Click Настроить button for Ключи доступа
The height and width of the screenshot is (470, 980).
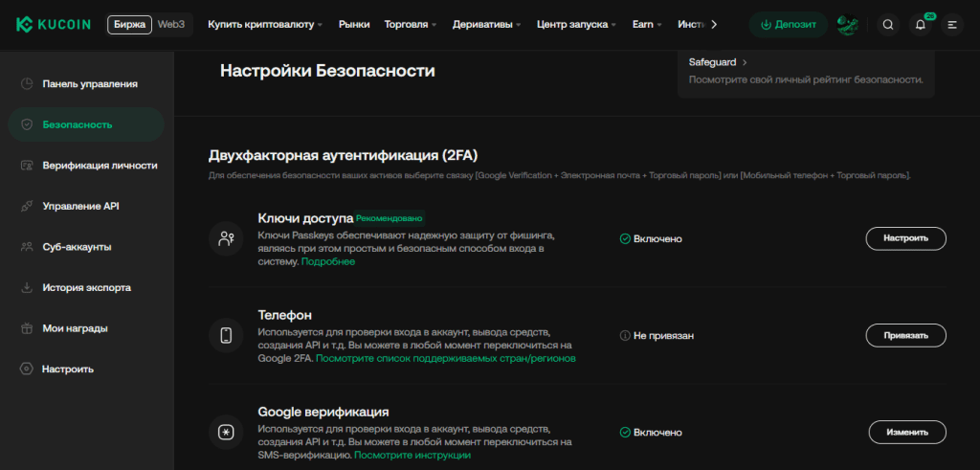tap(905, 238)
